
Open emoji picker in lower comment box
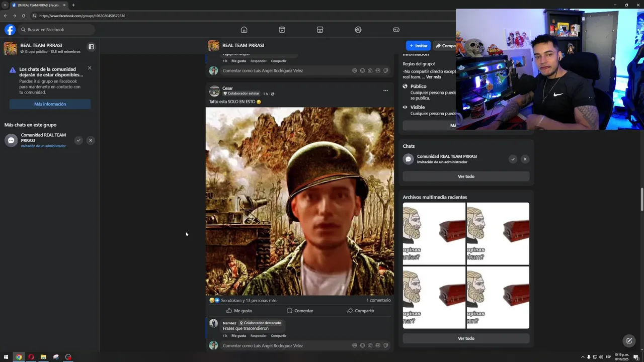(362, 345)
